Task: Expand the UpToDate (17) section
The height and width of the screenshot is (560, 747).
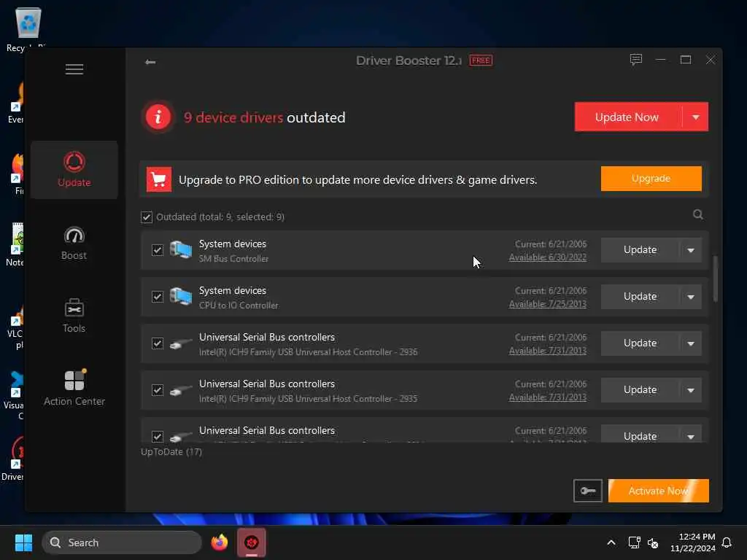Action: [x=171, y=451]
